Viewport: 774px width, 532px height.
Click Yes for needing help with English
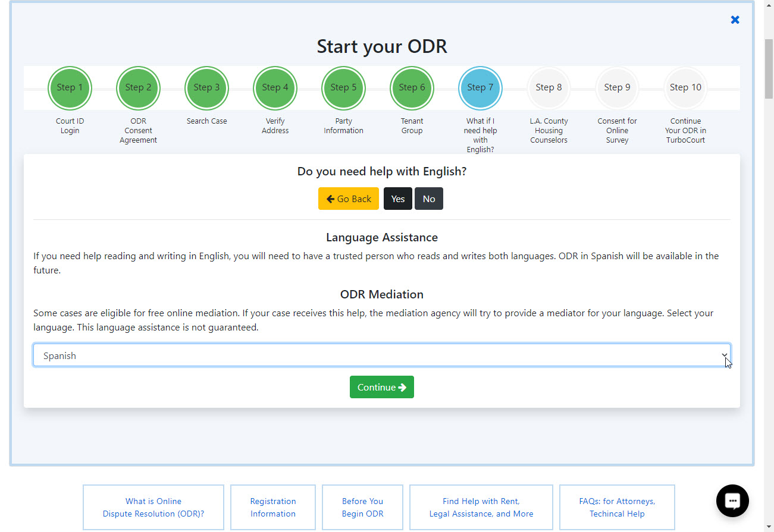(x=397, y=198)
